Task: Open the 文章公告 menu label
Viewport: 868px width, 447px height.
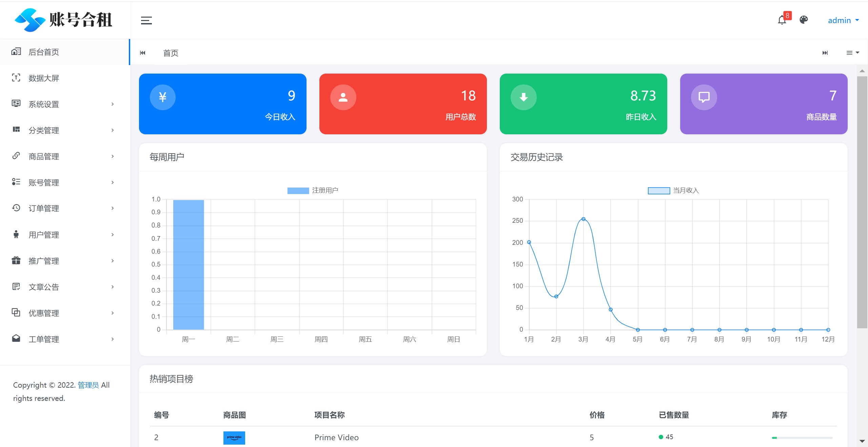Action: [x=44, y=287]
